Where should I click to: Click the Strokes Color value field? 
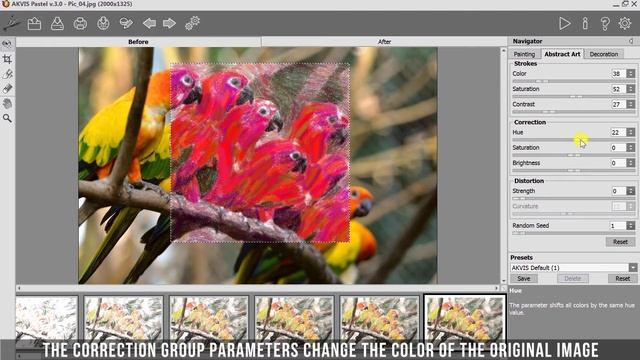(618, 73)
